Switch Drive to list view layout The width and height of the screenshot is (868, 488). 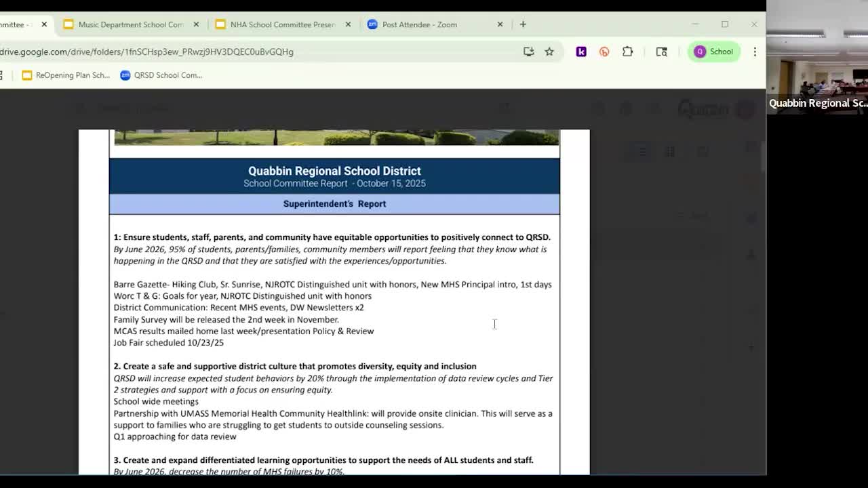(642, 151)
